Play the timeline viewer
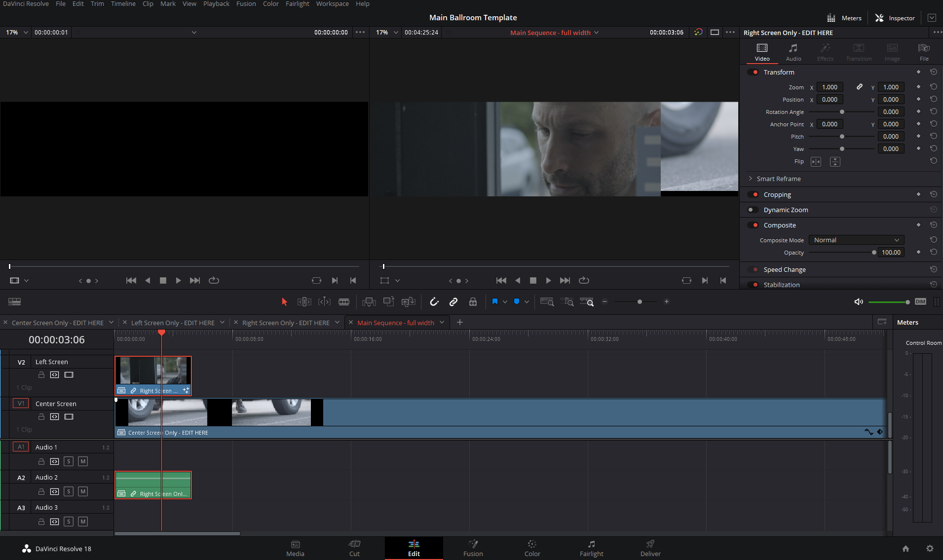Image resolution: width=943 pixels, height=560 pixels. [x=548, y=281]
